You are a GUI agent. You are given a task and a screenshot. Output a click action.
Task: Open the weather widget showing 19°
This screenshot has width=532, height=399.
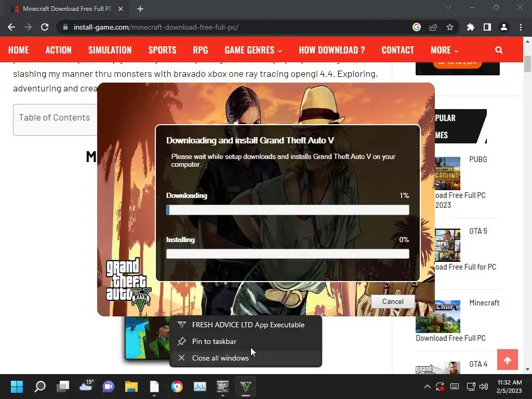click(86, 386)
